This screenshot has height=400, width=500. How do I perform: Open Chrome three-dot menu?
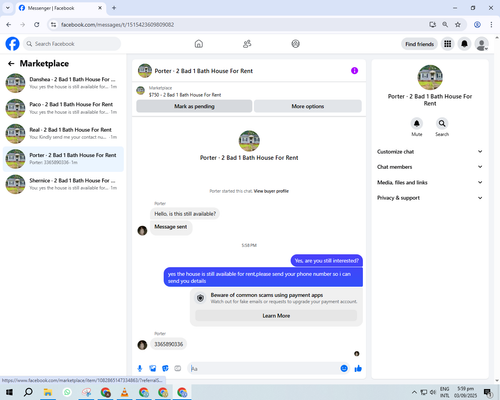point(491,24)
